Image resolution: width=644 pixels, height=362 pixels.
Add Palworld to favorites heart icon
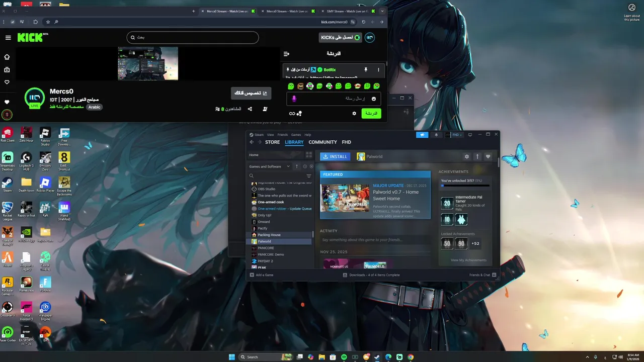coord(488,156)
